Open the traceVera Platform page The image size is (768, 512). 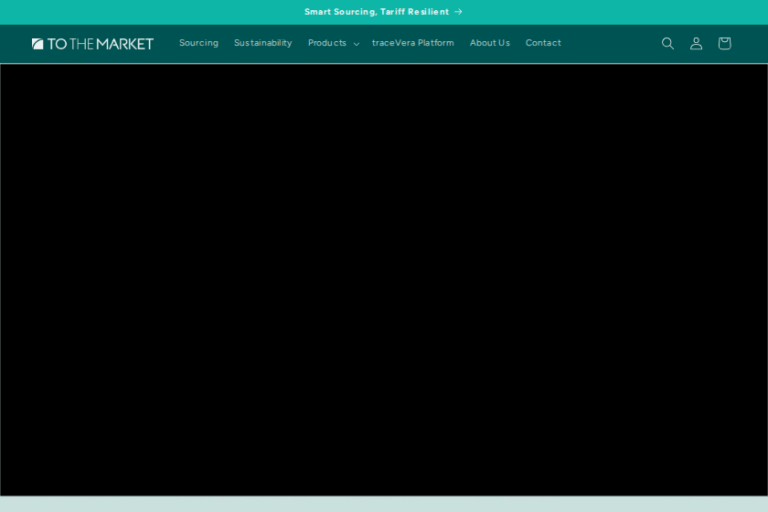coord(413,43)
